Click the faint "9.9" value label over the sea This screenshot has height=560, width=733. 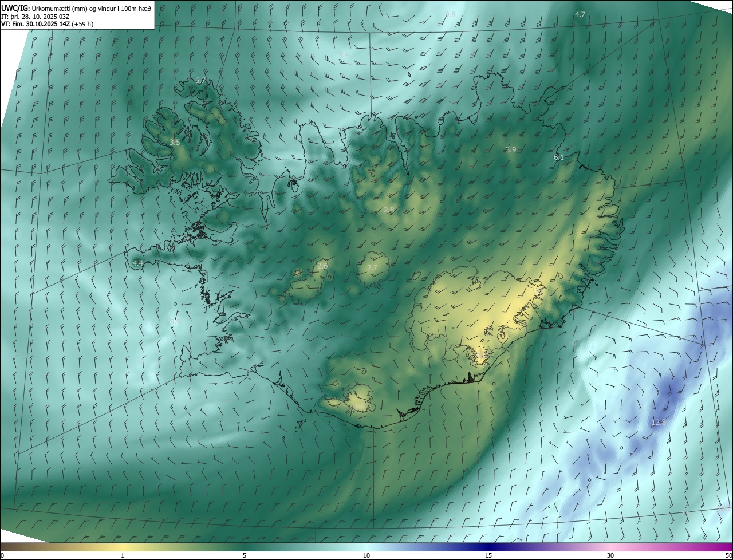coord(175,322)
